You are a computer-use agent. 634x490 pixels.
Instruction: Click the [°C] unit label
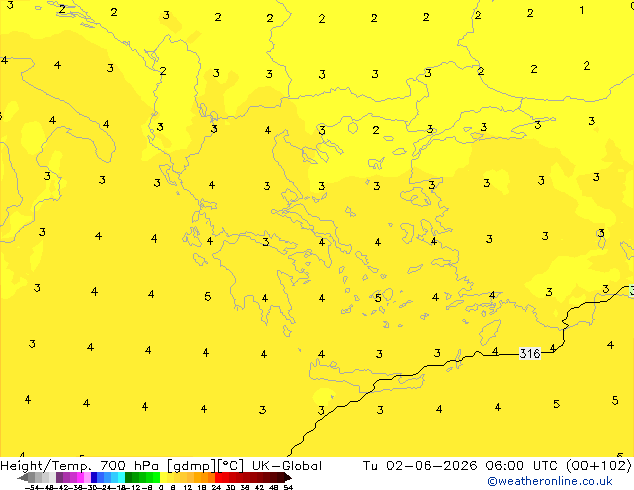(x=231, y=466)
